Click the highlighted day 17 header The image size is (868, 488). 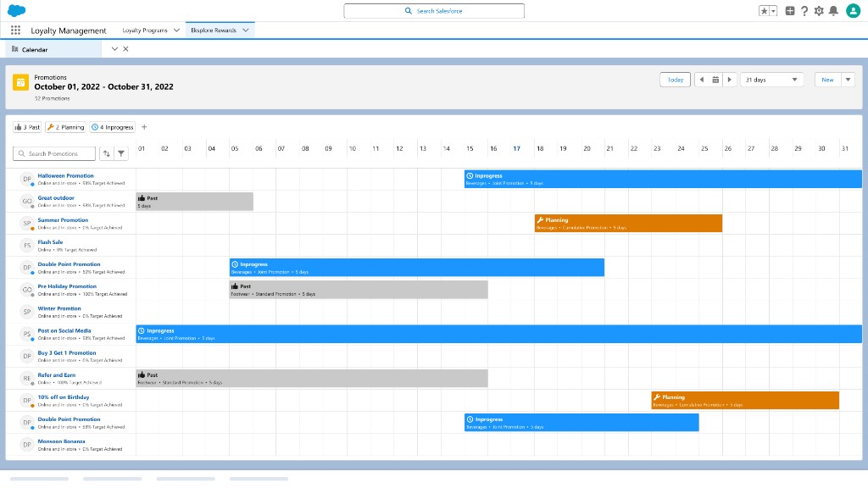point(516,149)
